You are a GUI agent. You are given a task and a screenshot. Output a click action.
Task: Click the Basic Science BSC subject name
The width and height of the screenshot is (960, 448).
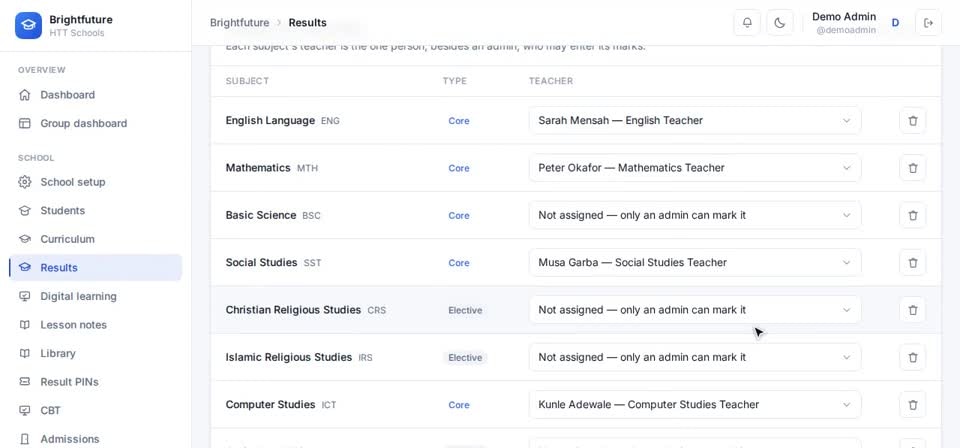tap(273, 215)
